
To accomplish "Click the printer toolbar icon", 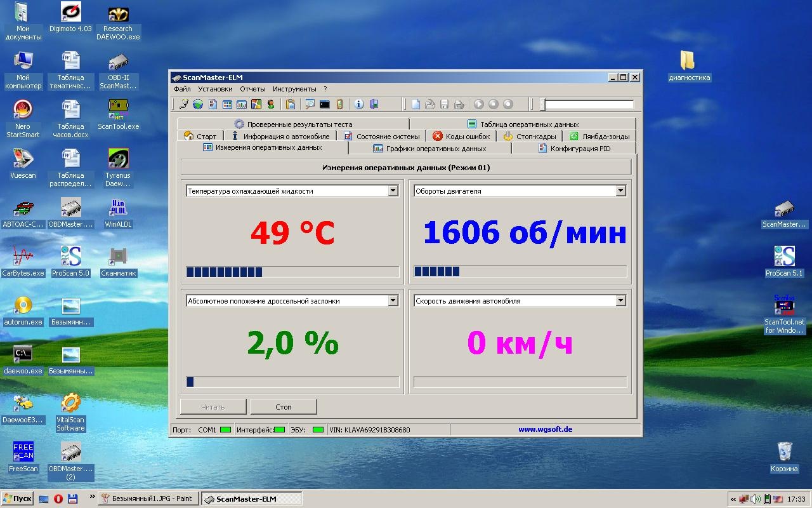I will [x=459, y=104].
